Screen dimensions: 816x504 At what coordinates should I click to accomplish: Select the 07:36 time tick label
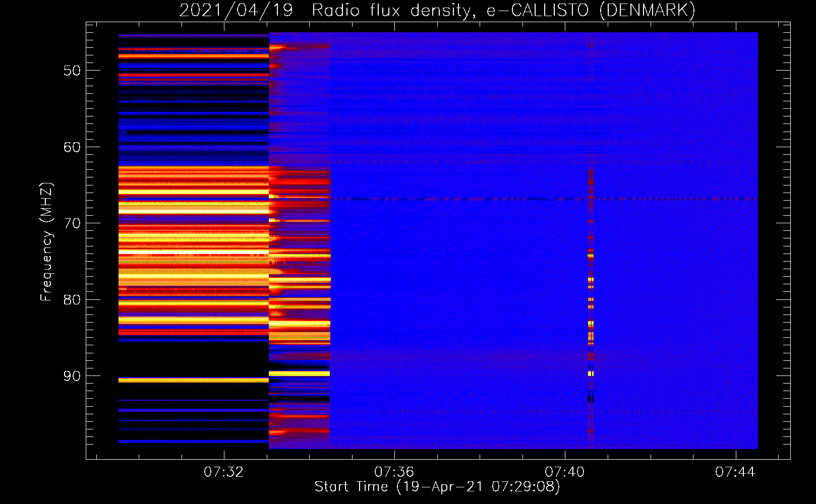[x=394, y=472]
